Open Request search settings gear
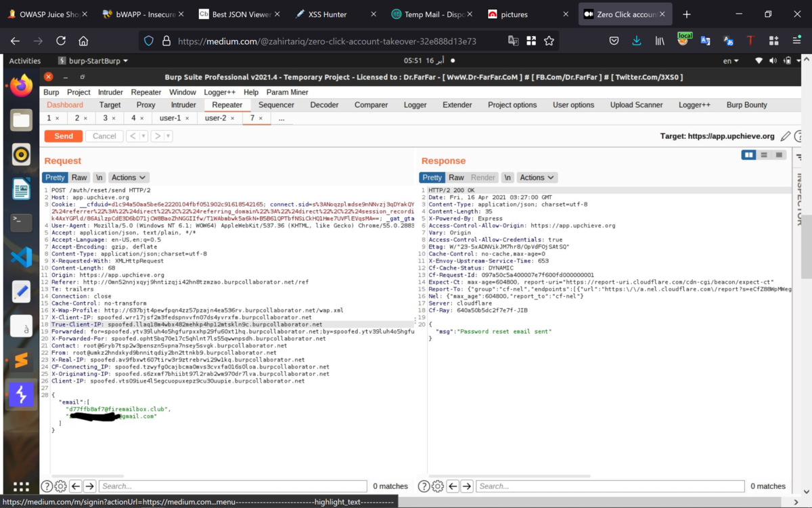812x508 pixels. (x=60, y=486)
